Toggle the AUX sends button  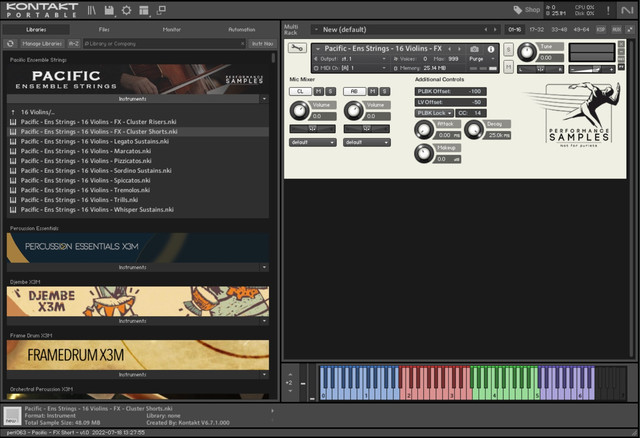pyautogui.click(x=616, y=29)
